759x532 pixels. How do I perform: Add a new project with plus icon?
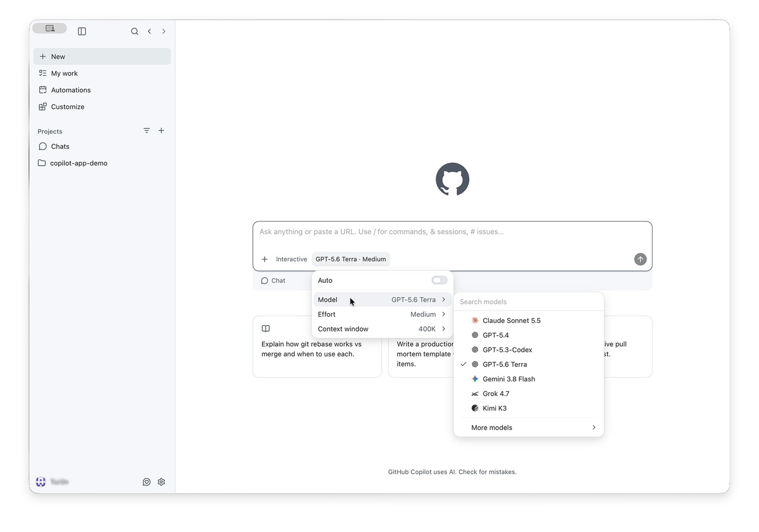pyautogui.click(x=162, y=130)
